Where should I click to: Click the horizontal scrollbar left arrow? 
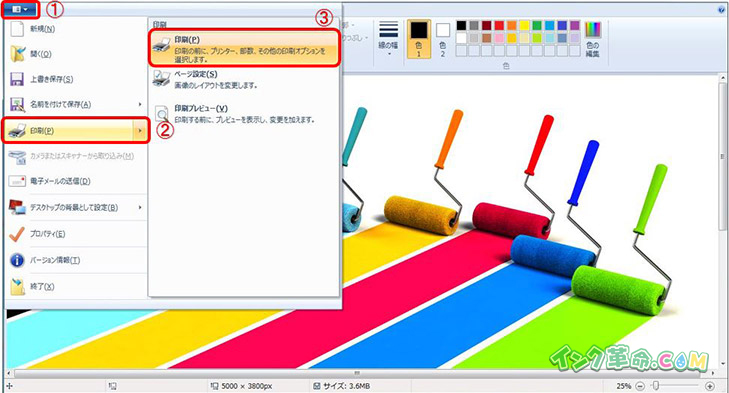[x=9, y=373]
